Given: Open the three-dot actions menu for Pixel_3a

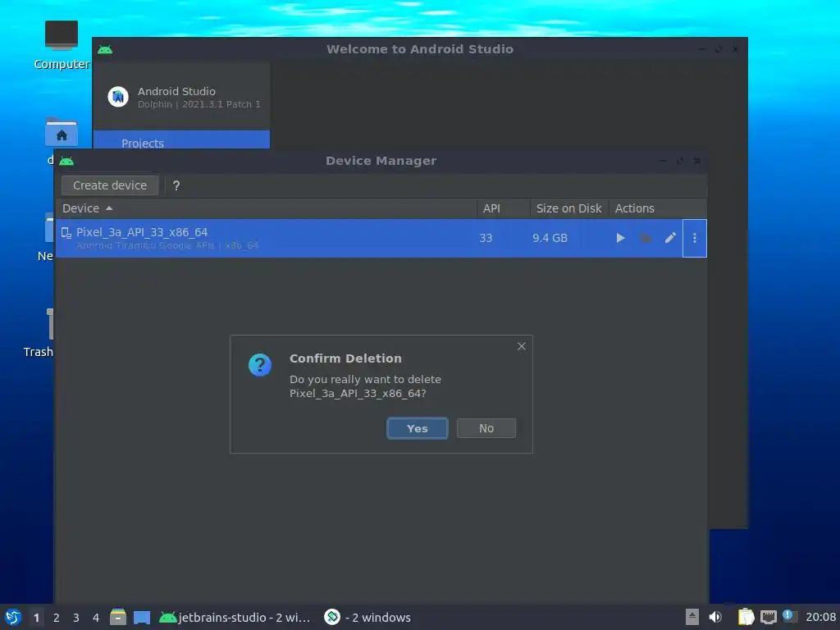Looking at the screenshot, I should (x=694, y=238).
